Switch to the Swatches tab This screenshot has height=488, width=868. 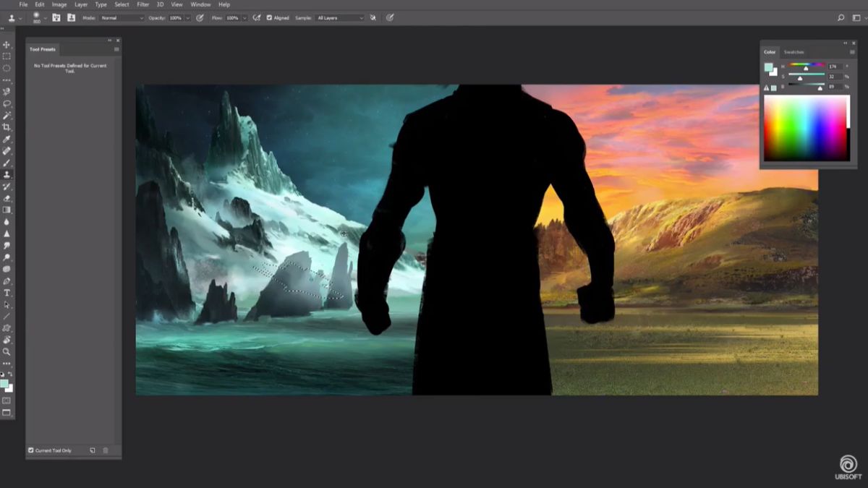coord(794,52)
